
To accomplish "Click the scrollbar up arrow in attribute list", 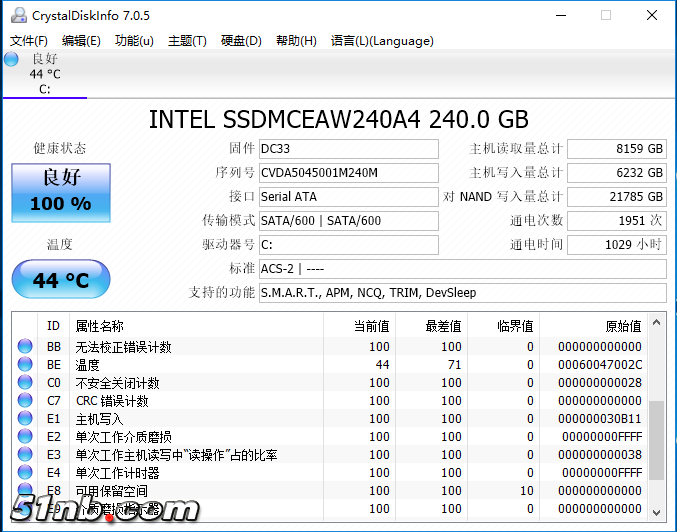I will pos(656,322).
